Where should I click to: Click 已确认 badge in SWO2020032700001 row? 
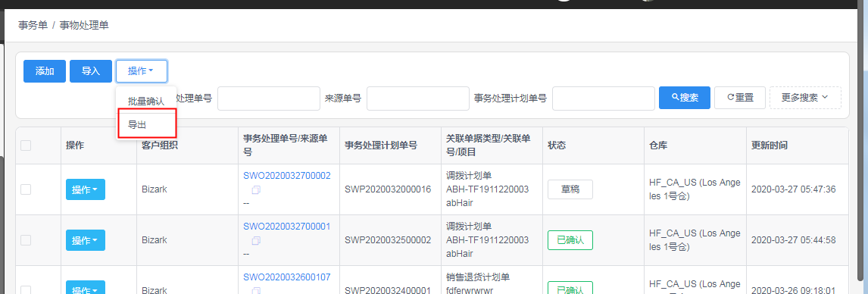tap(570, 240)
